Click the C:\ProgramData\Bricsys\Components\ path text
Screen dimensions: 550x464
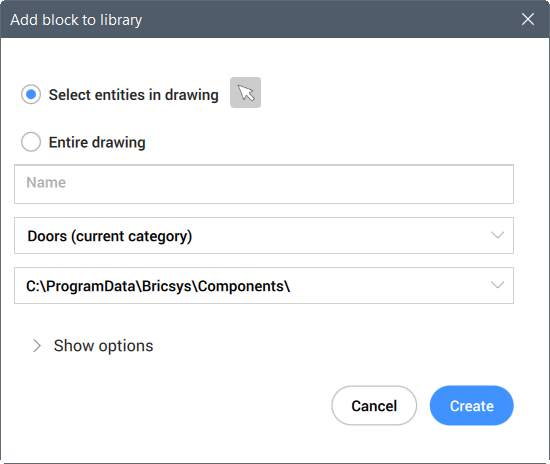pyautogui.click(x=158, y=286)
